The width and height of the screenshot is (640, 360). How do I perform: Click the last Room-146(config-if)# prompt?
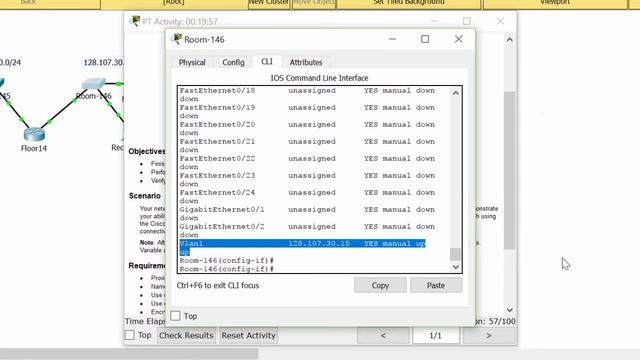coord(227,269)
